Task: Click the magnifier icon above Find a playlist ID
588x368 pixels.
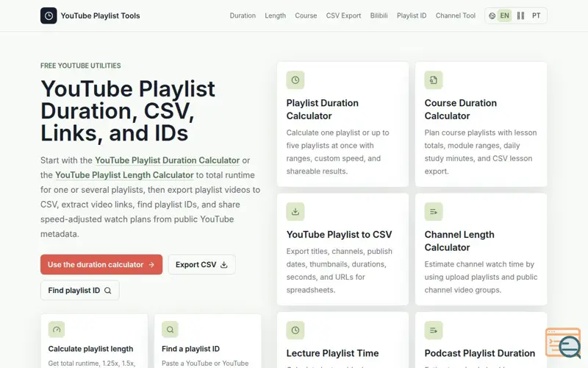Action: tap(170, 330)
